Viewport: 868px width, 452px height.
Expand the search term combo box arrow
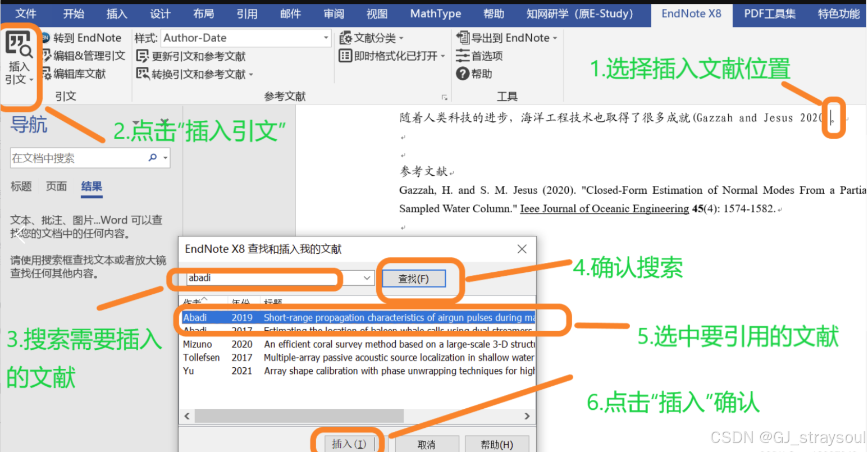point(367,278)
